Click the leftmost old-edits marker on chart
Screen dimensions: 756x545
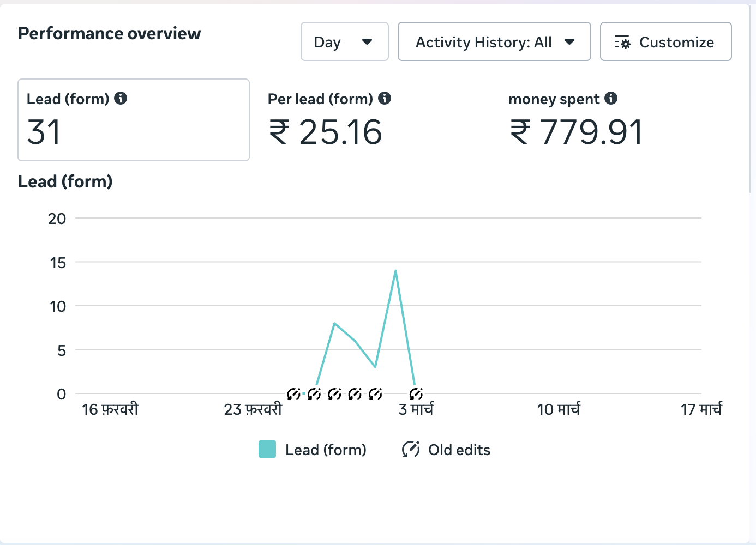pyautogui.click(x=293, y=393)
